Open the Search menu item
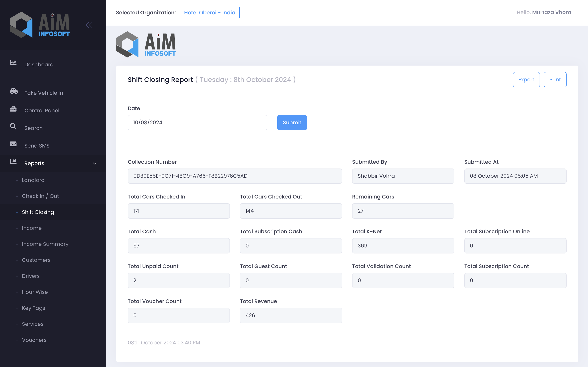588x367 pixels. pos(53,128)
